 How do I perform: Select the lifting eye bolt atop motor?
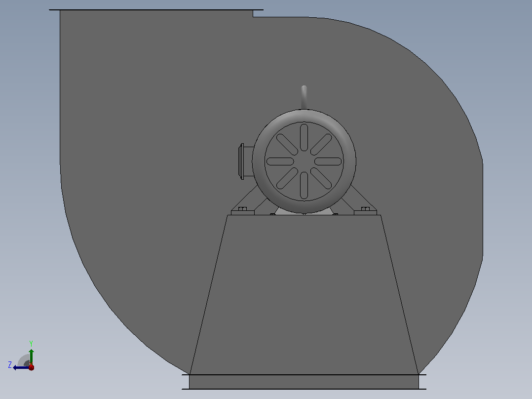coord(304,97)
